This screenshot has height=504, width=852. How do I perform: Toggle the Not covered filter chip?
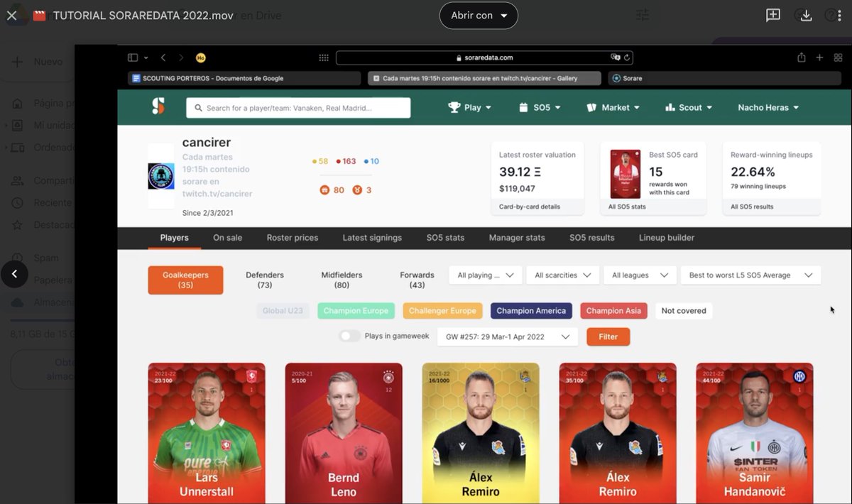click(684, 311)
